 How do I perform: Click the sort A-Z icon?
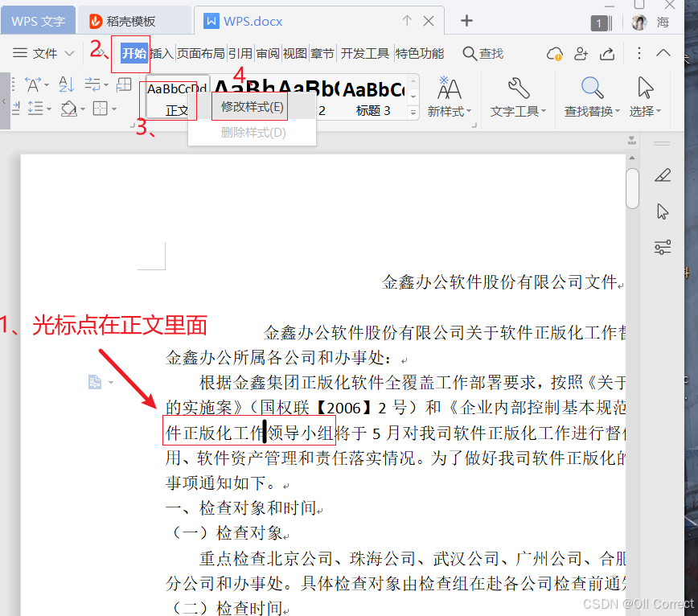[x=66, y=84]
